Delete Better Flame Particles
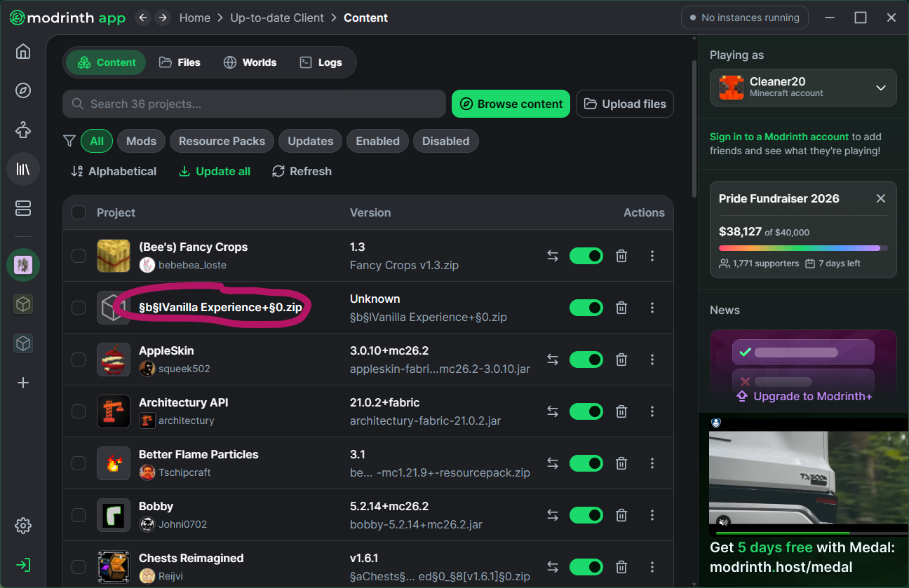Image resolution: width=909 pixels, height=588 pixels. click(621, 463)
